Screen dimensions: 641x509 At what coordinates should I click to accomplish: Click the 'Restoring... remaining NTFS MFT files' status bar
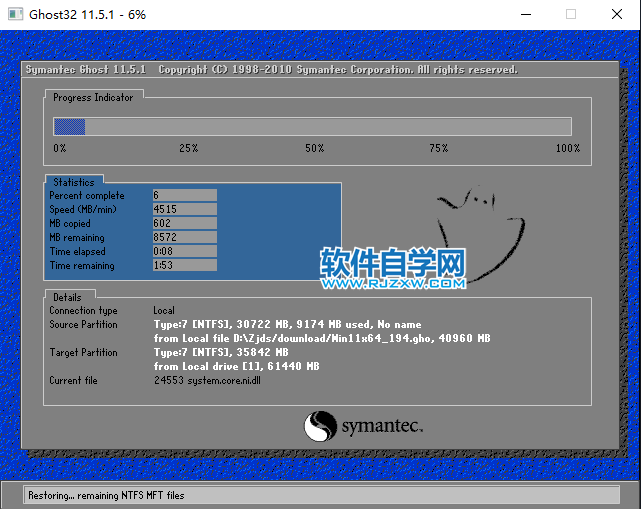click(322, 495)
